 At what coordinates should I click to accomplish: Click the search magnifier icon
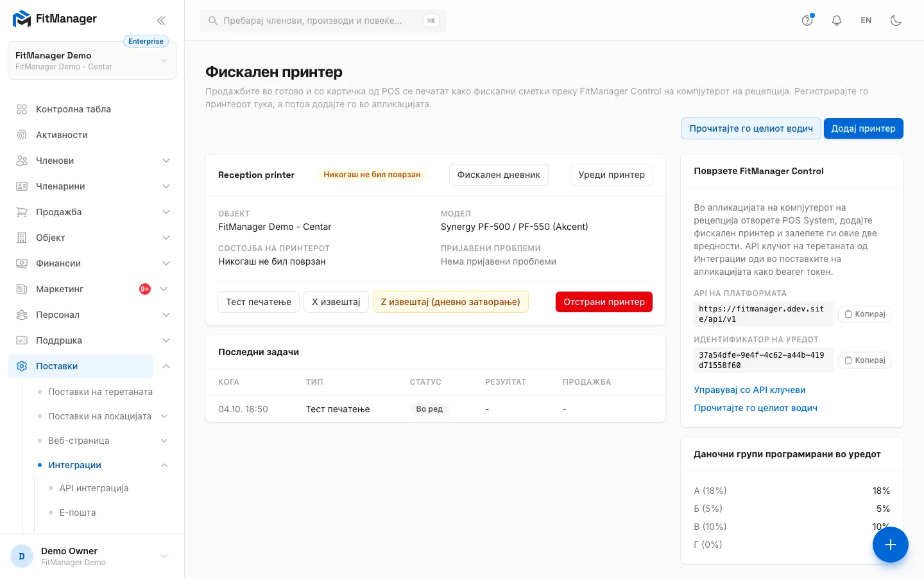[x=213, y=21]
